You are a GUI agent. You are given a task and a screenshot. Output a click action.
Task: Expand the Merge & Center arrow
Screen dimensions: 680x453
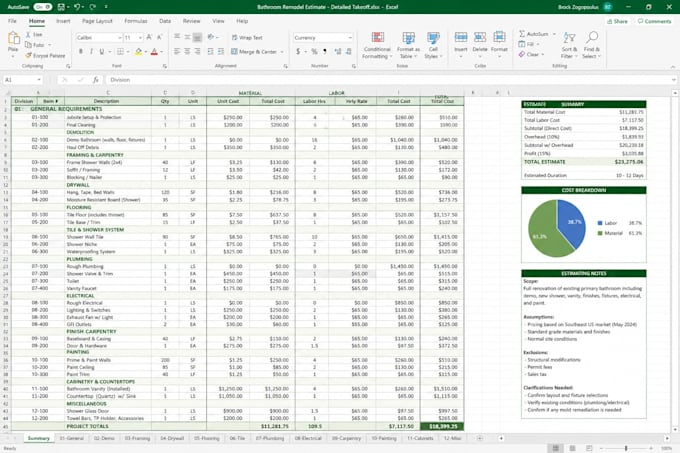pyautogui.click(x=282, y=52)
